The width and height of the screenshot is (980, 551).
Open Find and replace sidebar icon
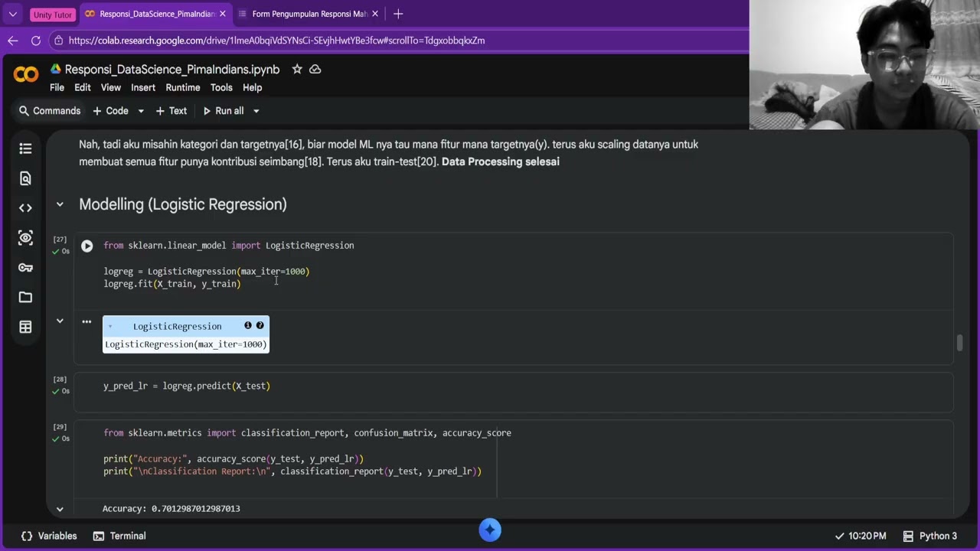[x=25, y=178]
